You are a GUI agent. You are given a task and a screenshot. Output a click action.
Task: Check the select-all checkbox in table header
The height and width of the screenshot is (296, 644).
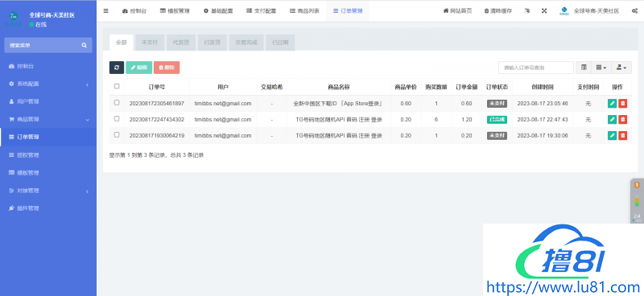pos(117,86)
